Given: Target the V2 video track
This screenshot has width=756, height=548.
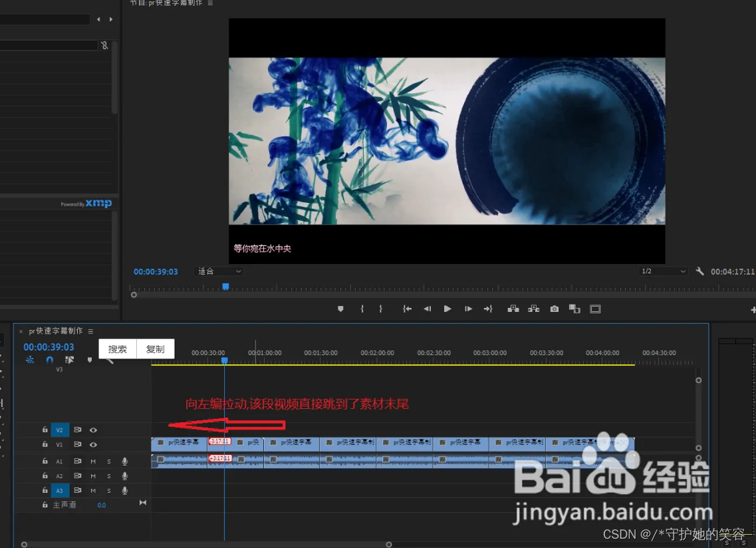Looking at the screenshot, I should 59,430.
